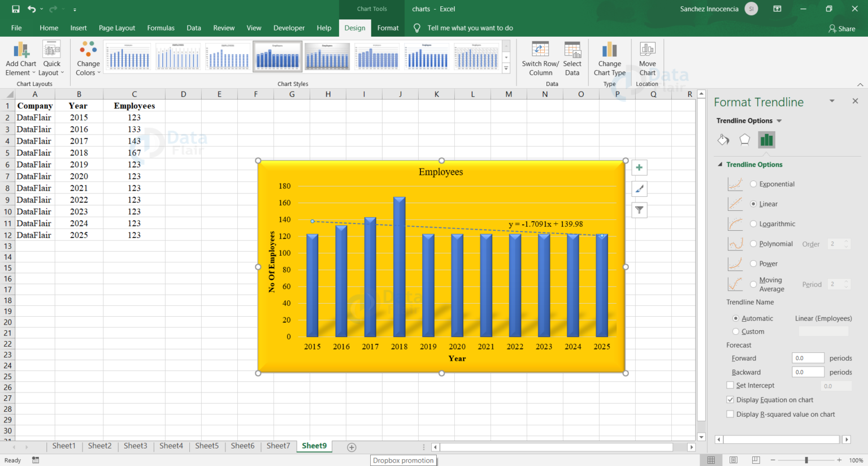Click the Add Chart Element icon
Viewport: 868px width, 466px height.
click(x=21, y=50)
